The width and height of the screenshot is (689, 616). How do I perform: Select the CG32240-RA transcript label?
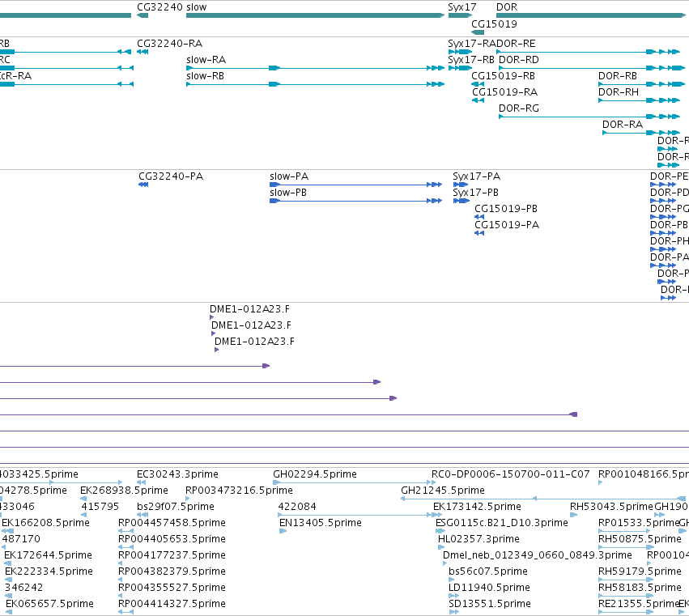(x=169, y=44)
